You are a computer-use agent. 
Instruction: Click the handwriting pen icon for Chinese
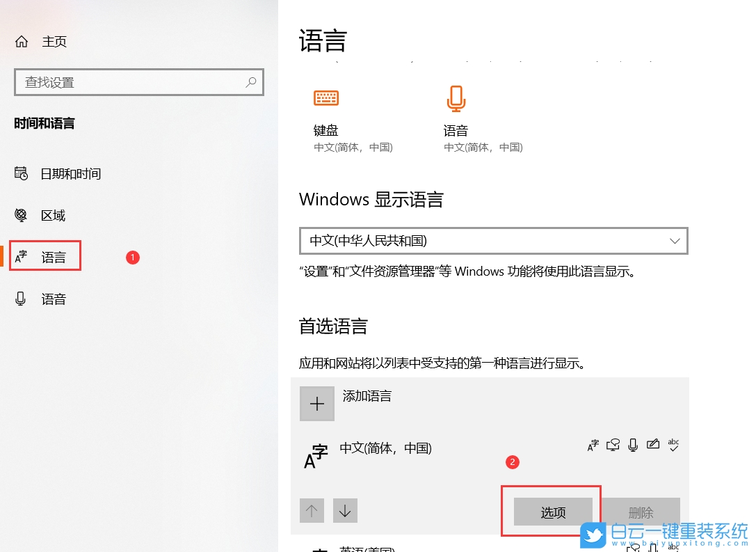tap(653, 445)
